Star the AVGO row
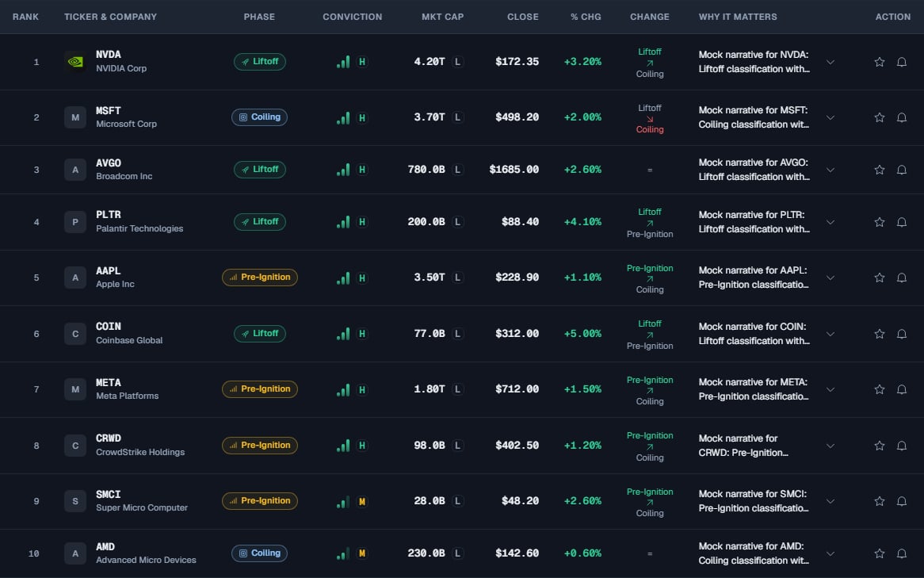The image size is (924, 578). tap(879, 170)
